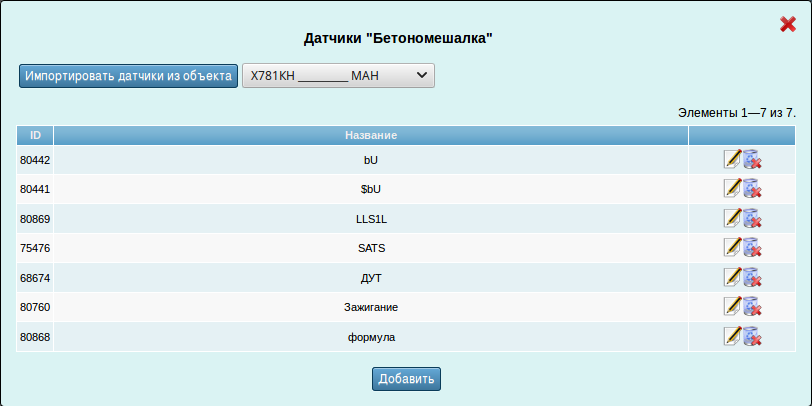Click the Добавить button
The height and width of the screenshot is (406, 812).
406,379
